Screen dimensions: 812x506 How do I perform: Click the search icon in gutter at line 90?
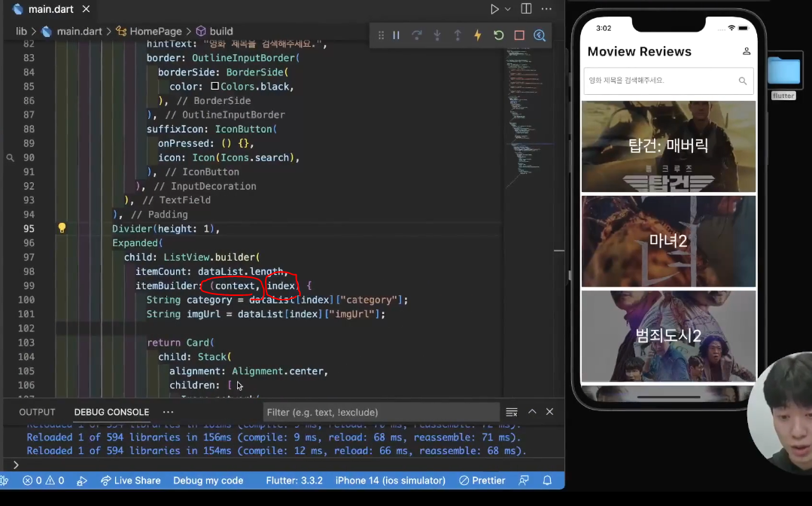(x=10, y=157)
